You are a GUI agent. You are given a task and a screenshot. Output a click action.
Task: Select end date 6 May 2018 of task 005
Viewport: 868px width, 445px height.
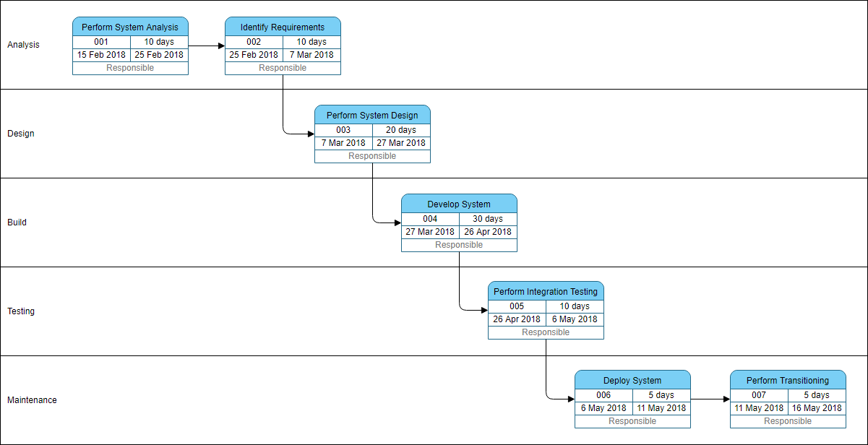575,319
